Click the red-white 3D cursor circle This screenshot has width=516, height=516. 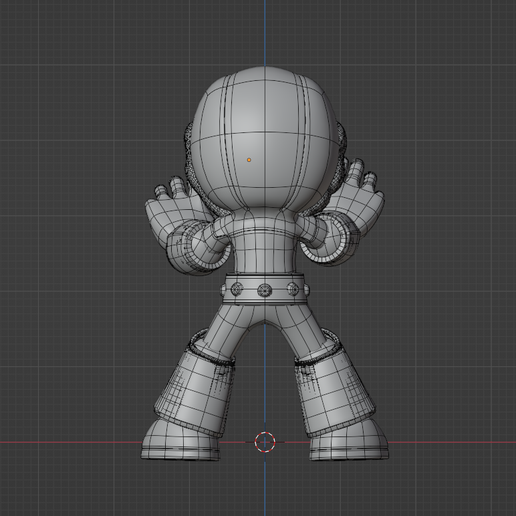(x=265, y=442)
